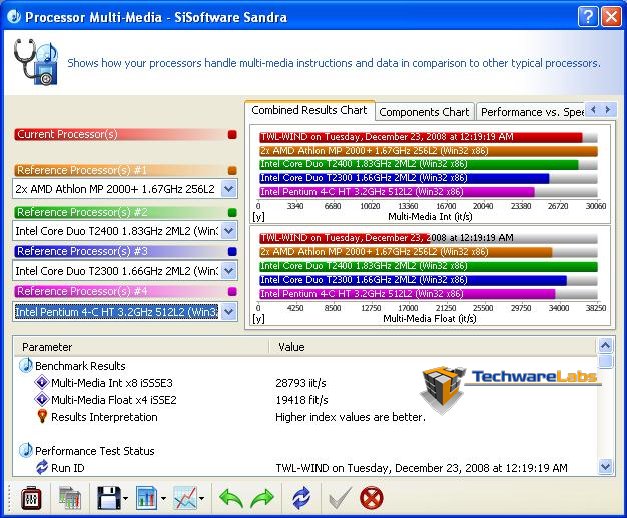Click results list scrollbar up arrow

coord(605,346)
